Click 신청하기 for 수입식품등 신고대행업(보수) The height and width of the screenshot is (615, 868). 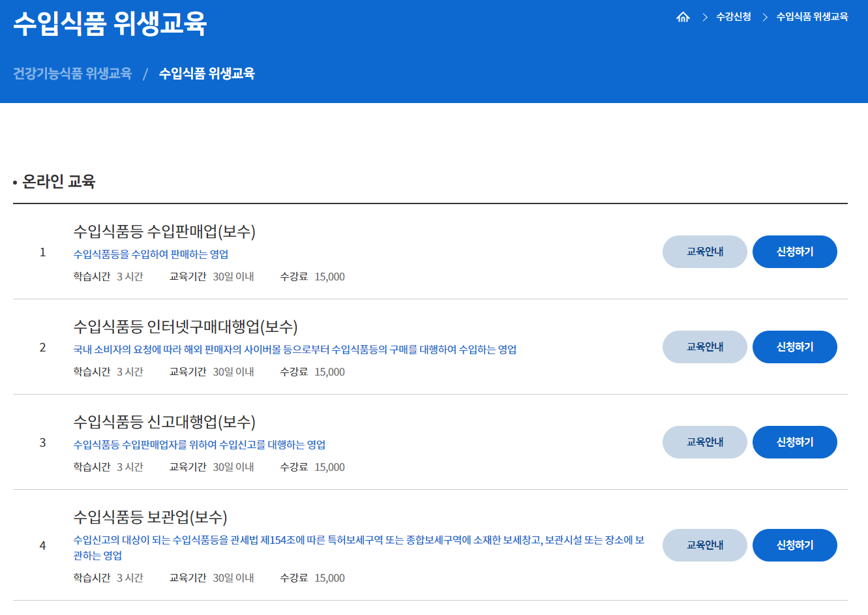[794, 442]
